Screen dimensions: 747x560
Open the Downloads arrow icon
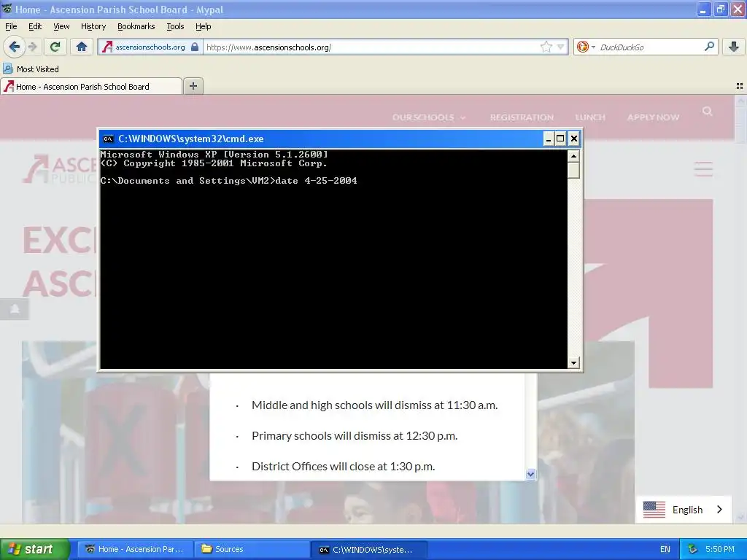(x=734, y=47)
